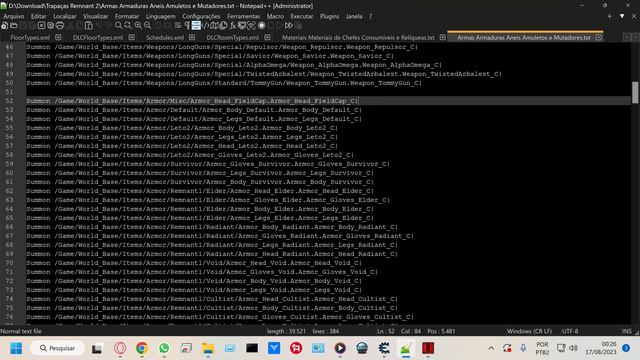
Task: Click the vertical scrollbar thumb
Action: 635,92
